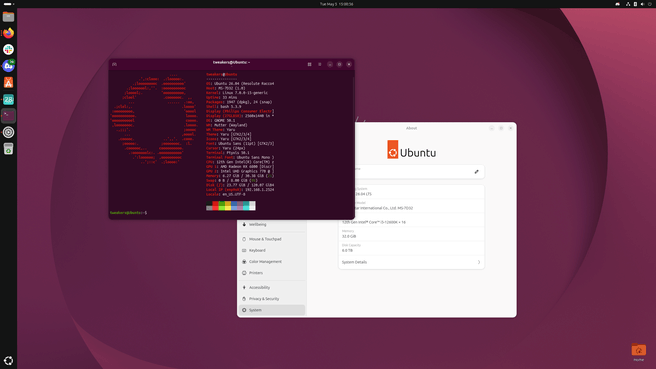Open Slack from the dock
656x369 pixels.
pos(8,49)
